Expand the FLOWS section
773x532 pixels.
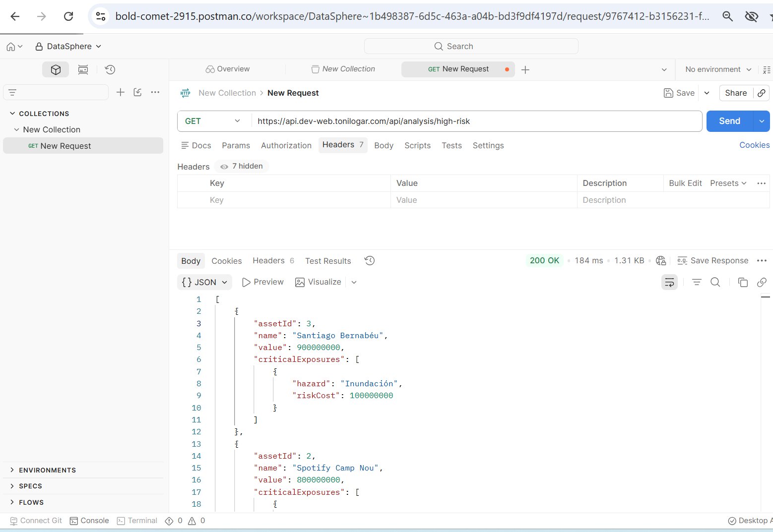12,502
